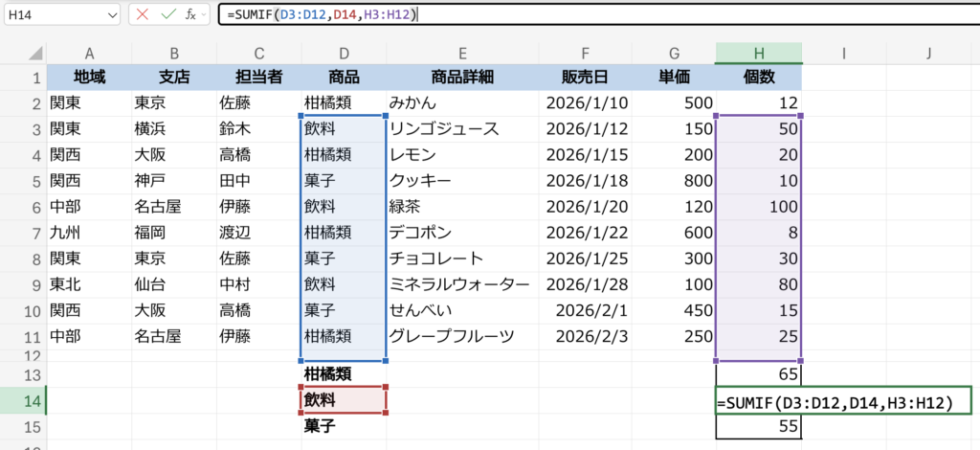Viewport: 980px width, 450px height.
Task: Select column A header
Action: [x=88, y=54]
